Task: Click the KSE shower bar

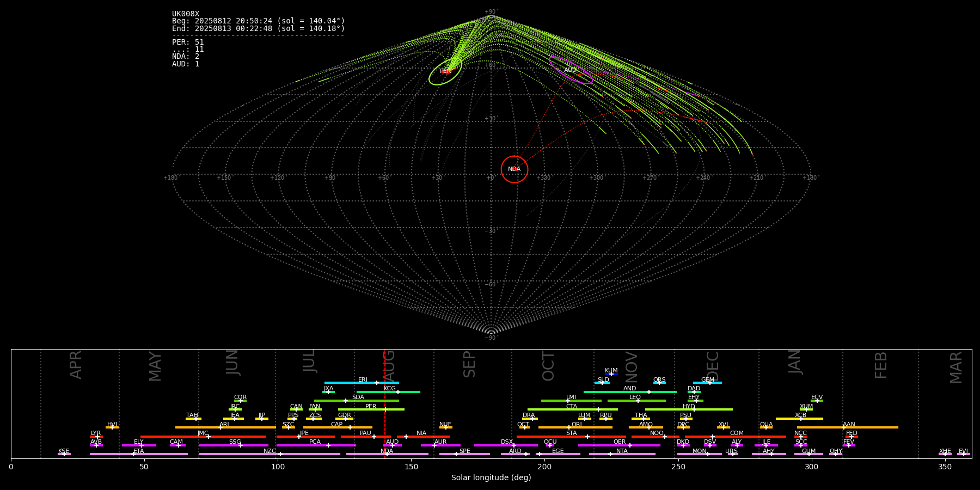Action: click(x=64, y=454)
